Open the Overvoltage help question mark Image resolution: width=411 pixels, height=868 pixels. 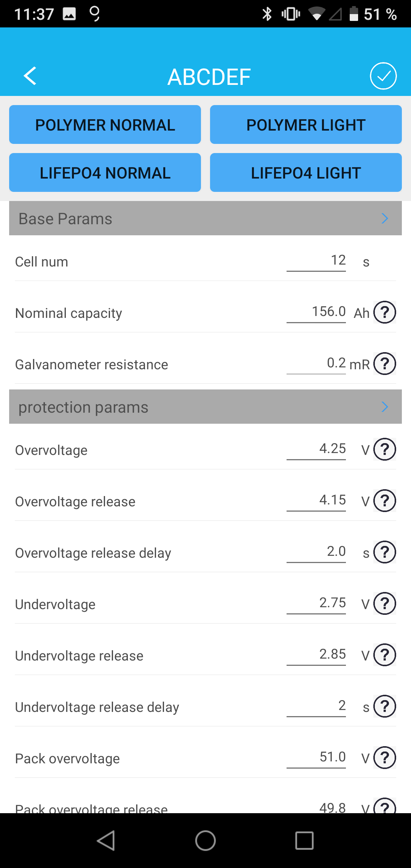pyautogui.click(x=385, y=450)
